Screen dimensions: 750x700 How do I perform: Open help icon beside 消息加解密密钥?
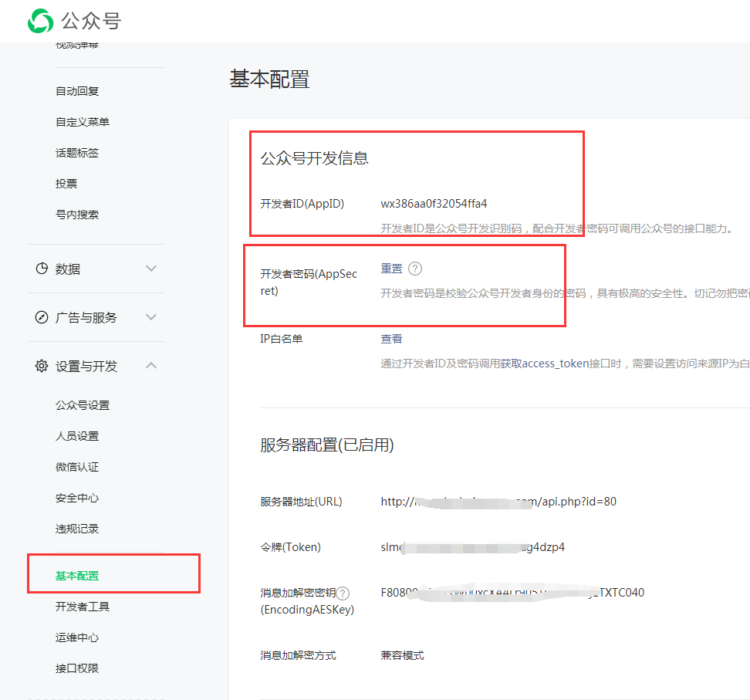[343, 593]
